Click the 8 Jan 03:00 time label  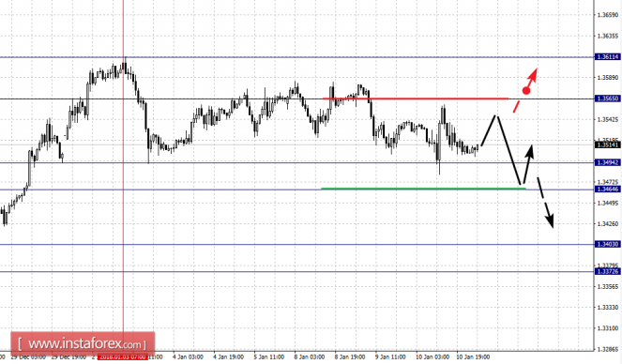click(x=310, y=356)
